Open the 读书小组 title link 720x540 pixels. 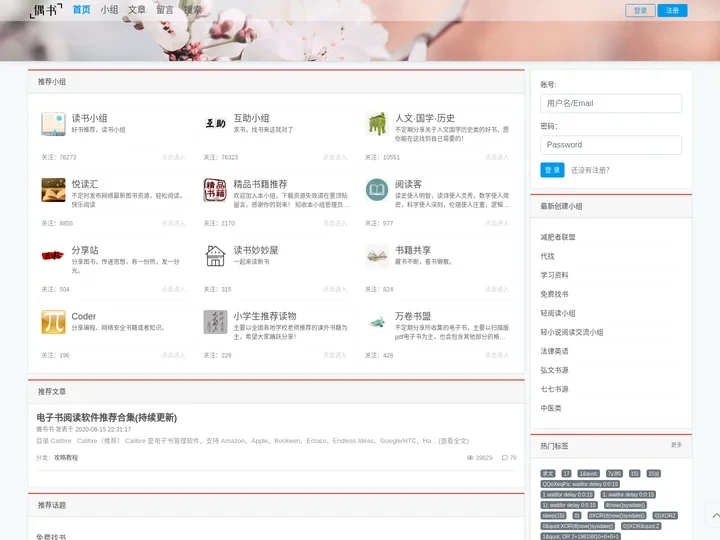pyautogui.click(x=90, y=118)
